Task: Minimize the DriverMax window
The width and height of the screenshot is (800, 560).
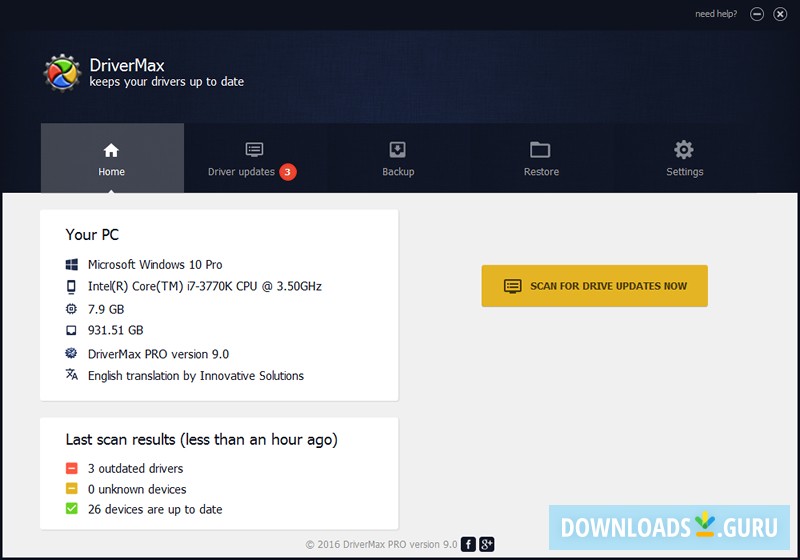Action: tap(757, 14)
